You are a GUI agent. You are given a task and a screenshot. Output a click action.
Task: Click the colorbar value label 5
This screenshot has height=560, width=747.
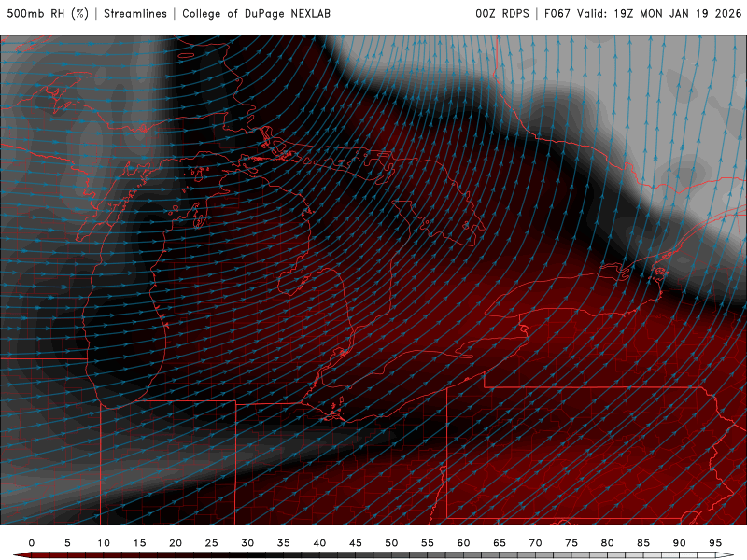click(67, 543)
